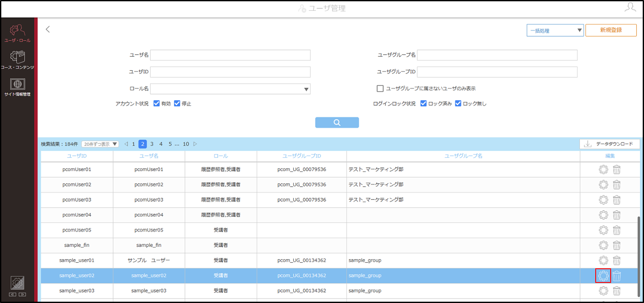
Task: Edit user pcomUser02 via gear icon
Action: point(603,185)
